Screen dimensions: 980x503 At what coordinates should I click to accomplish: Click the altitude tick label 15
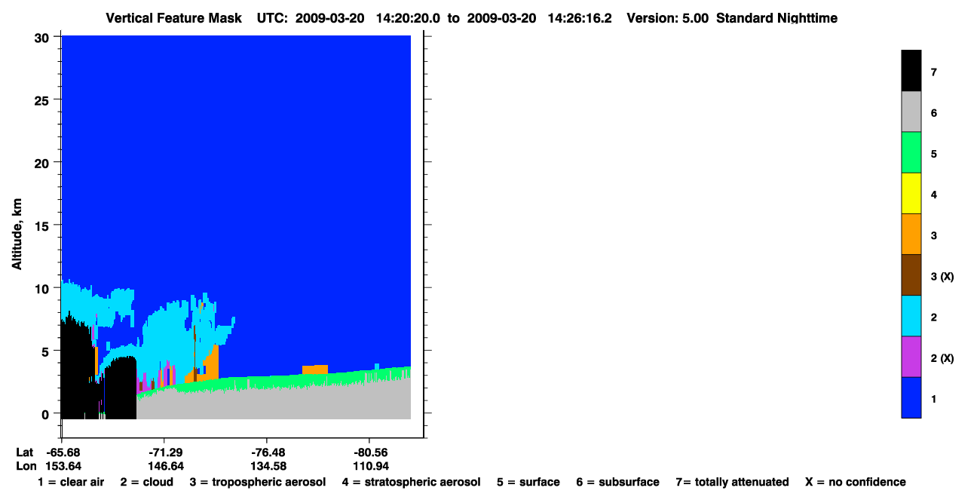(42, 225)
